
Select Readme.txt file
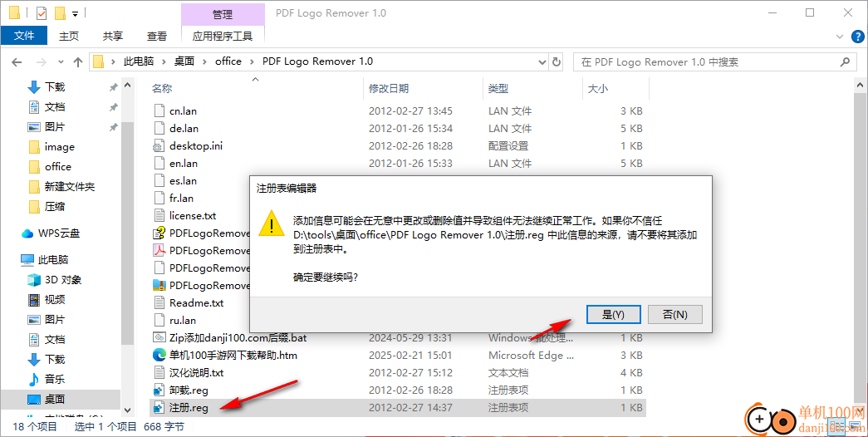[x=197, y=303]
